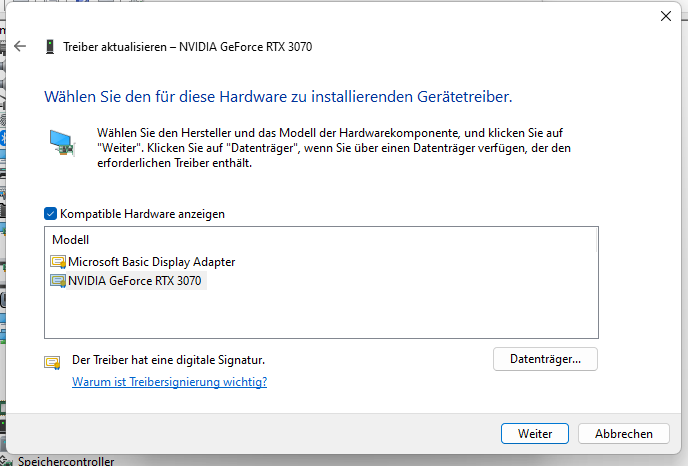Open Warum ist Treibersignierung wichtig? link

coord(169,382)
